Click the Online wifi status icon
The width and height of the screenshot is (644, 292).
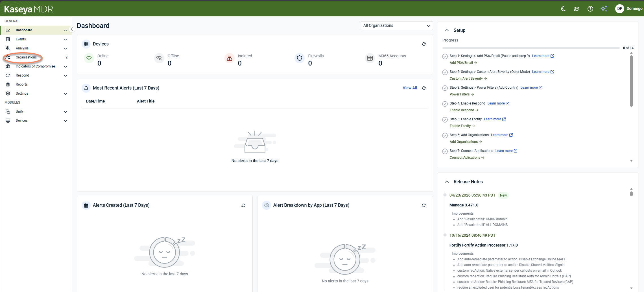click(x=89, y=58)
